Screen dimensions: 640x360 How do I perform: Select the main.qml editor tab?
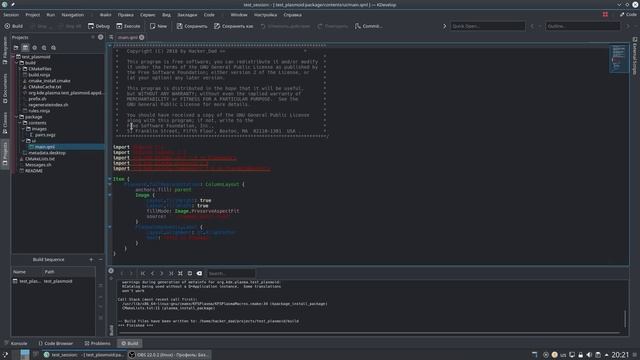127,37
